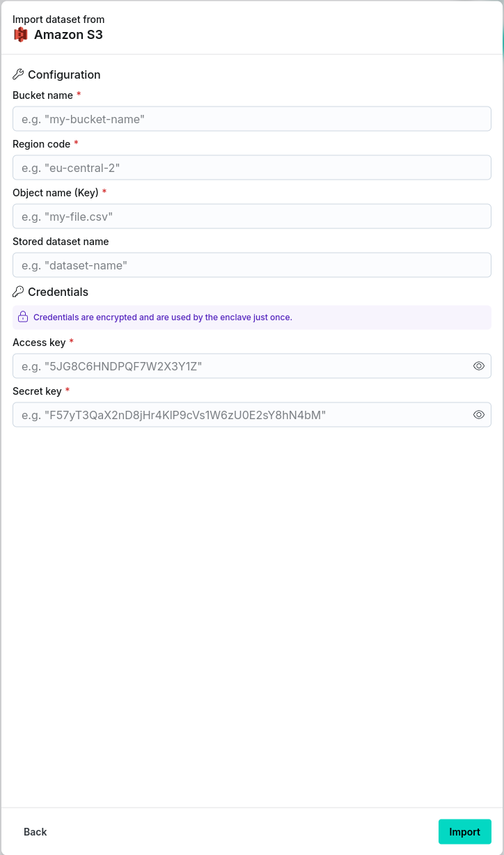Click inside the Secret key input
Image resolution: width=504 pixels, height=855 pixels.
[x=241, y=414]
